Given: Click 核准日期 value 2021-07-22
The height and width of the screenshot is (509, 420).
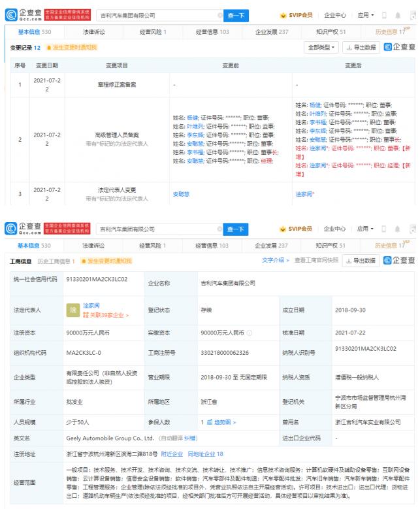Looking at the screenshot, I should [x=350, y=333].
